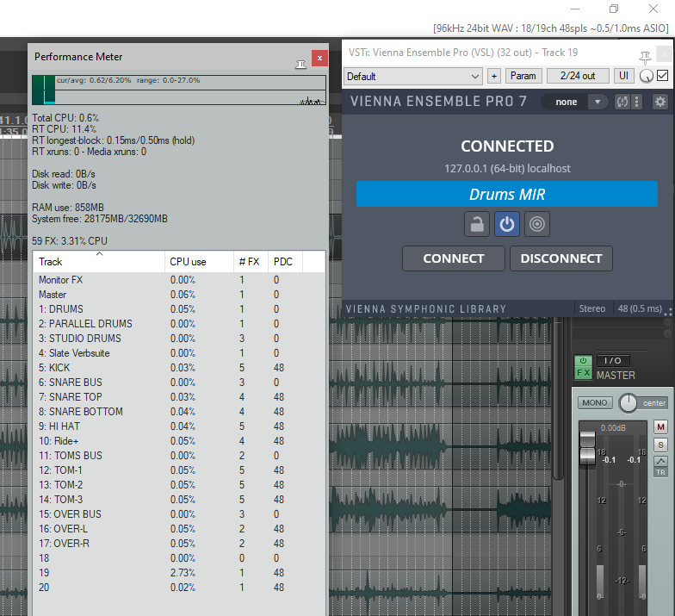Select the Monitor FX row
675x616 pixels.
click(x=179, y=280)
